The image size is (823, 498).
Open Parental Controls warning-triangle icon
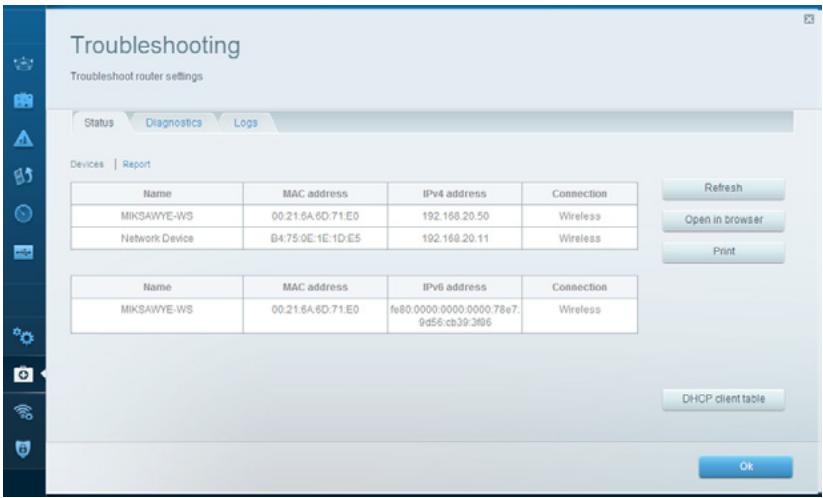[x=24, y=139]
